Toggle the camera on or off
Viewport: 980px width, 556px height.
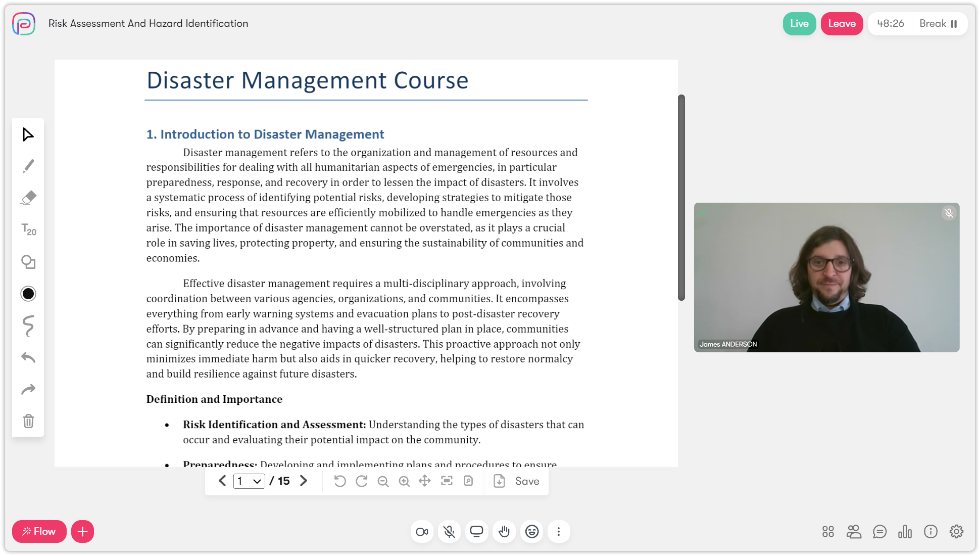click(422, 532)
